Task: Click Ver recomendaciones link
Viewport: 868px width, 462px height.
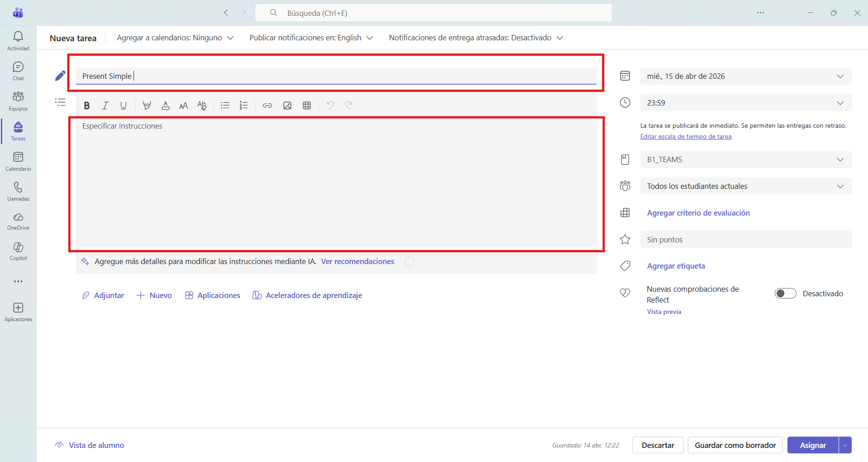Action: click(x=358, y=261)
